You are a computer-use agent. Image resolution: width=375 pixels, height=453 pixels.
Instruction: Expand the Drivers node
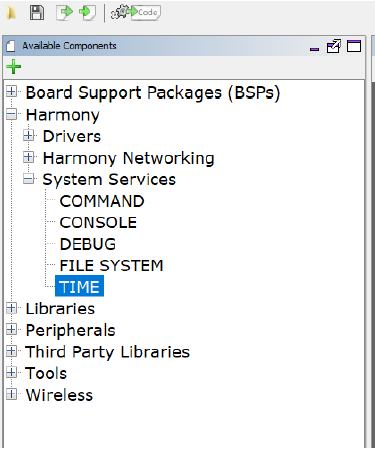click(29, 136)
